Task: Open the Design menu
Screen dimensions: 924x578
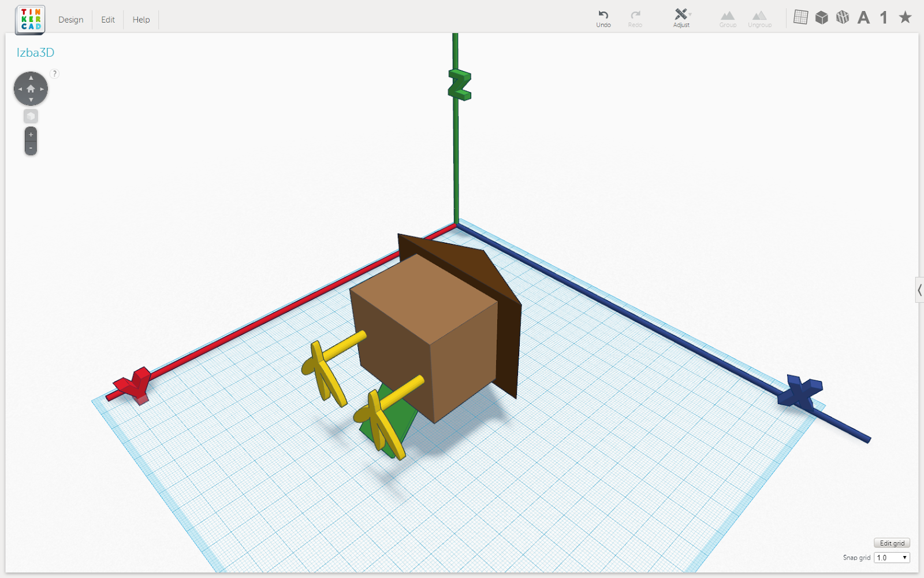Action: point(71,20)
